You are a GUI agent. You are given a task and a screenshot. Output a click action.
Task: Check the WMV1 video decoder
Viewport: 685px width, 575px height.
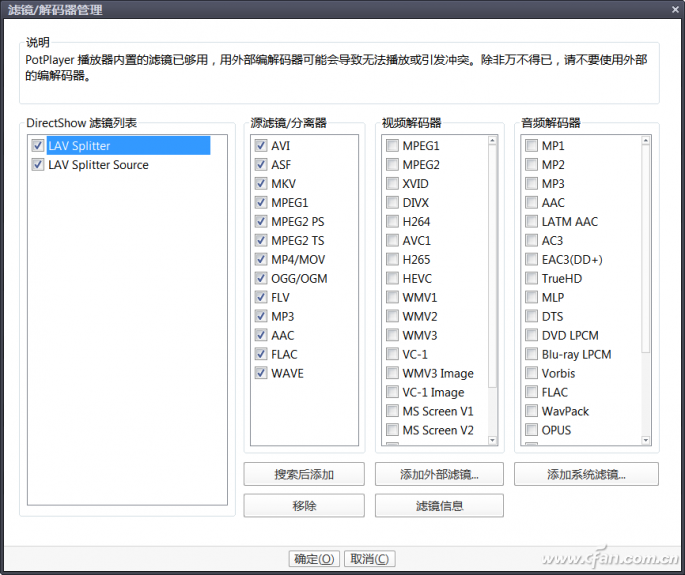click(x=392, y=298)
